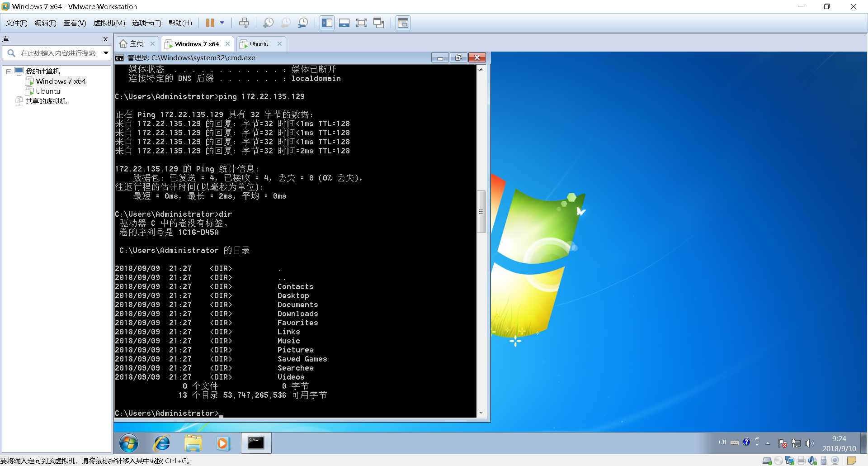Viewport: 868px width, 466px height.
Task: Close the 库 library panel
Action: click(x=105, y=39)
